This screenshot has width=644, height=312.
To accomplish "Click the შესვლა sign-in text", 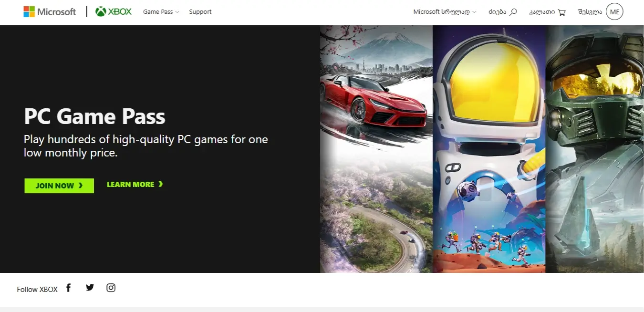I will [x=590, y=11].
